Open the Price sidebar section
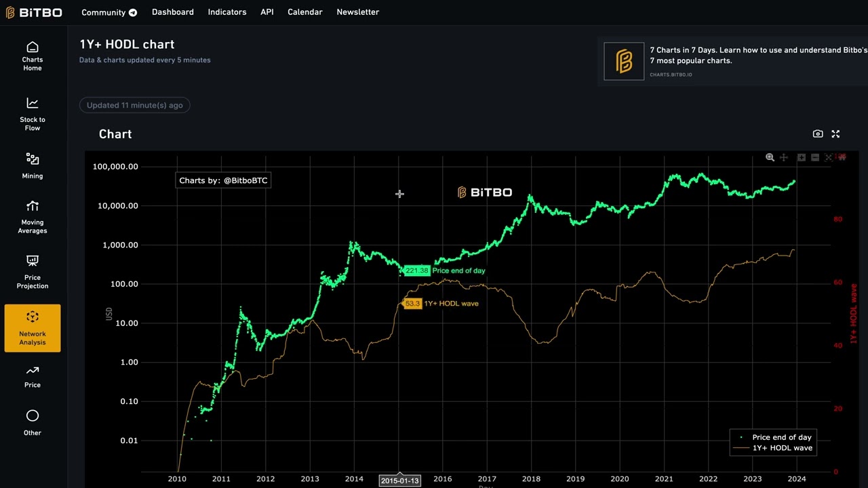This screenshot has width=868, height=488. point(33,377)
